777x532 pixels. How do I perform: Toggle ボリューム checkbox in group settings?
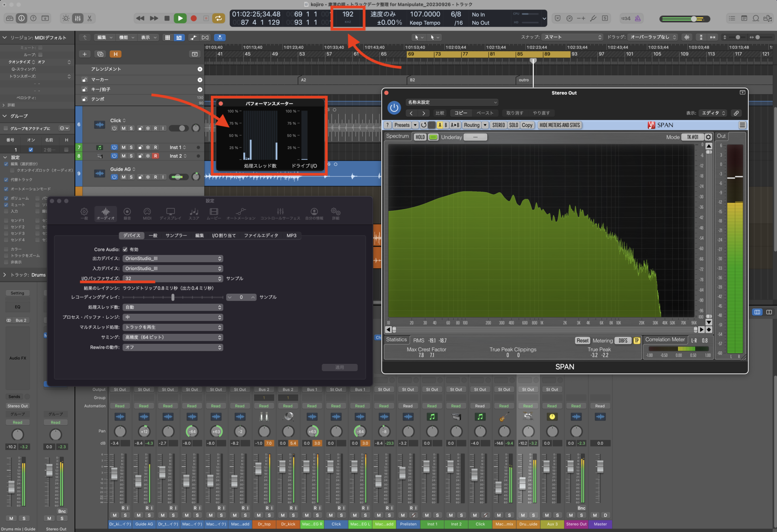(x=6, y=198)
